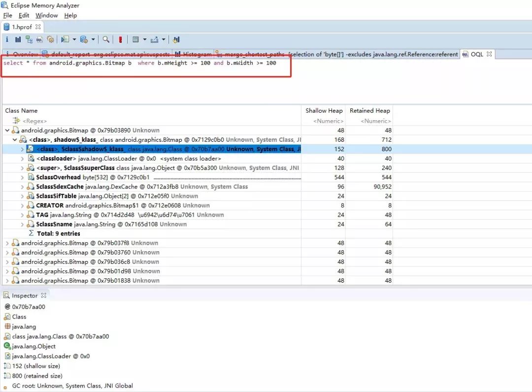This screenshot has height=392, width=532.
Task: Click the GC root orange dot icon
Action: click(x=5, y=388)
